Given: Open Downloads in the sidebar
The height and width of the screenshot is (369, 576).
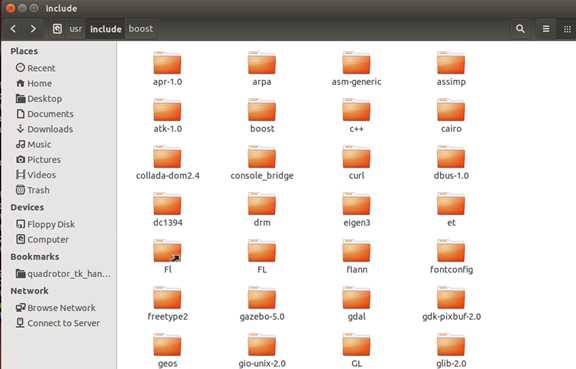Looking at the screenshot, I should click(x=44, y=129).
